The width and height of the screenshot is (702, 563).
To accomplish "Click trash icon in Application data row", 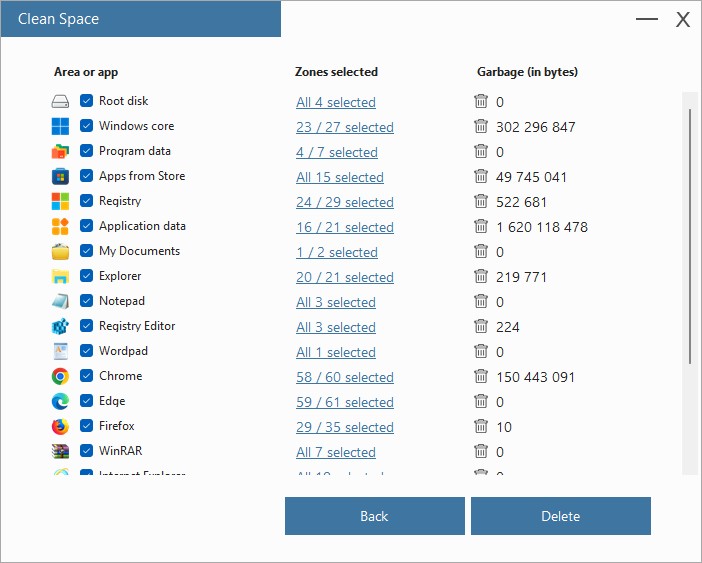I will click(x=481, y=226).
